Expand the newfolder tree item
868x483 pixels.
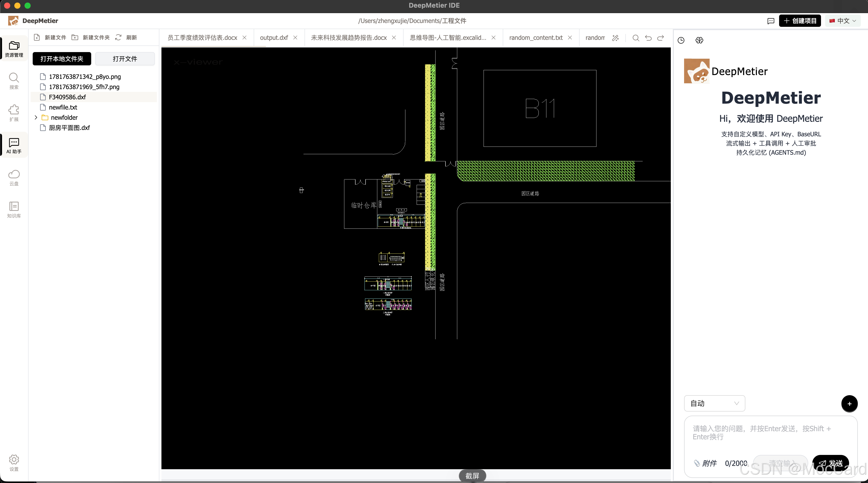pyautogui.click(x=36, y=117)
